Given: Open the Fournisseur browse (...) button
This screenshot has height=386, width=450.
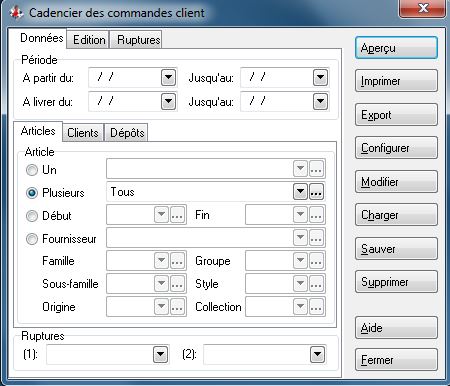Looking at the screenshot, I should pyautogui.click(x=316, y=238).
